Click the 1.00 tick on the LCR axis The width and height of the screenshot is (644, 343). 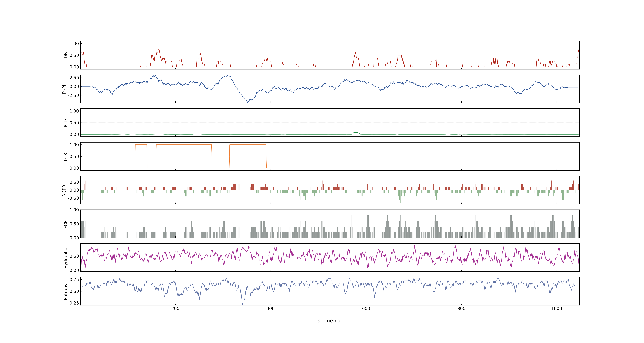click(74, 145)
